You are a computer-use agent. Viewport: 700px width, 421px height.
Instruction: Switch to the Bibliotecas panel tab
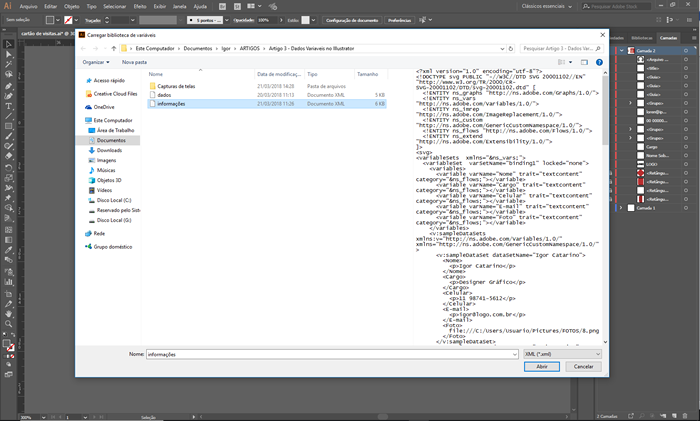click(x=642, y=38)
